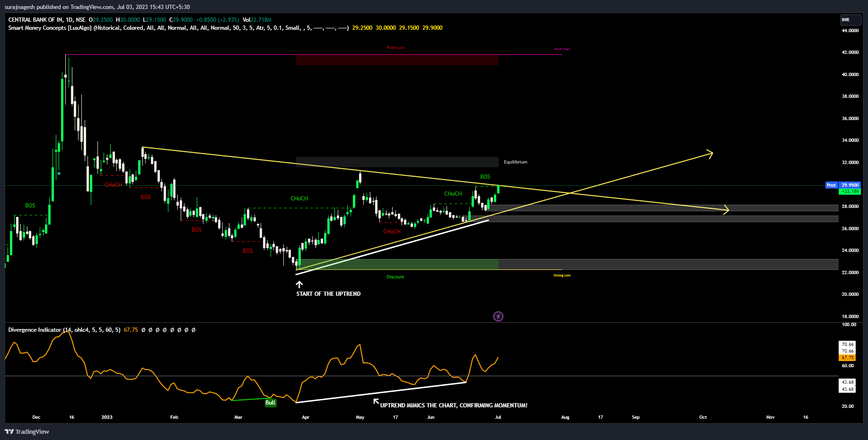868x440 pixels.
Task: Click the blue Post price label
Action: pos(831,185)
